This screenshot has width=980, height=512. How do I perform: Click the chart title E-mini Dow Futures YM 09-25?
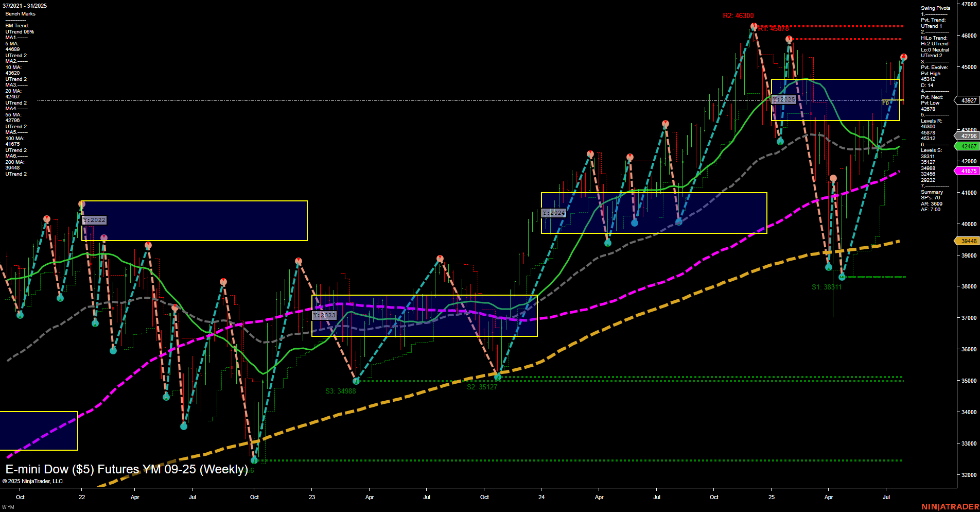pyautogui.click(x=127, y=469)
